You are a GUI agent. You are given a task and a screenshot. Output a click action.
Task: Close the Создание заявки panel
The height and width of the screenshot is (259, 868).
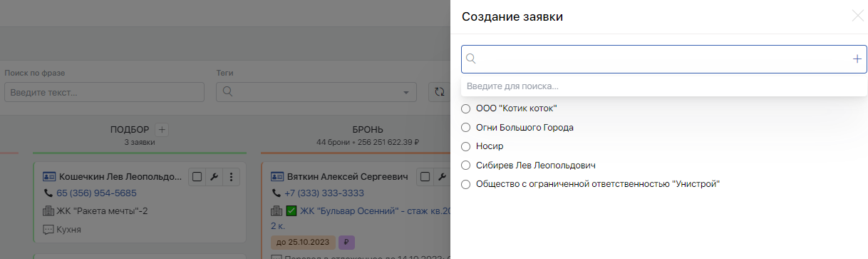click(x=857, y=16)
